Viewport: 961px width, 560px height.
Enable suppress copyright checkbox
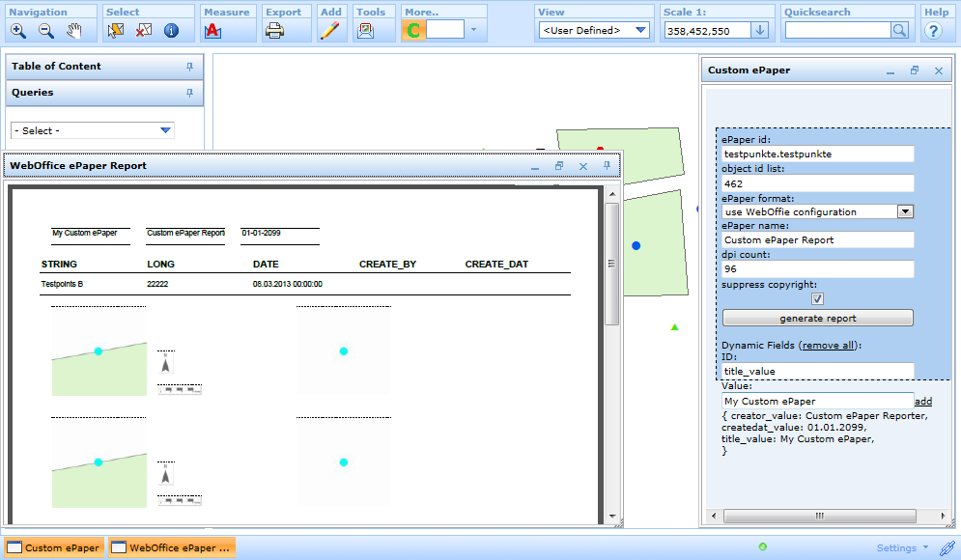(817, 298)
